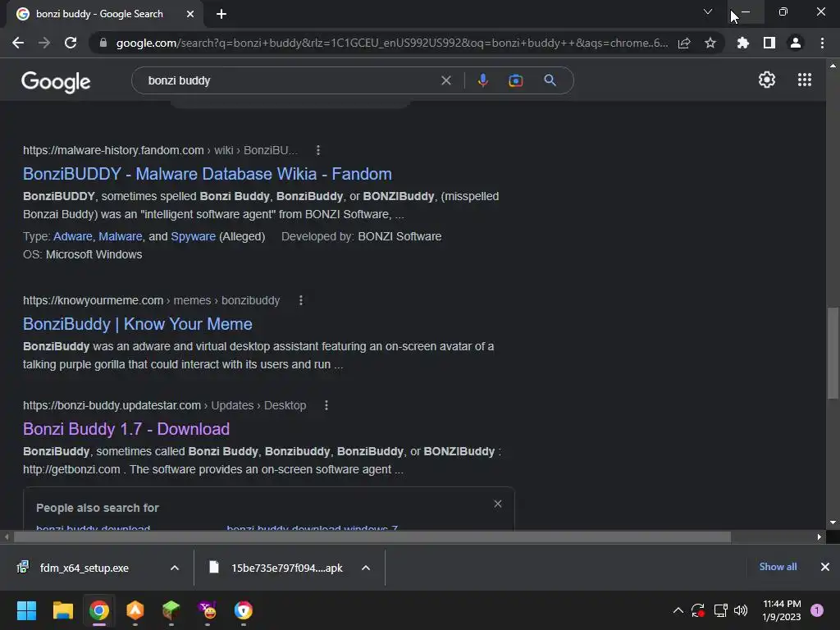840x630 pixels.
Task: Open Google quick settings gear
Action: (x=767, y=80)
